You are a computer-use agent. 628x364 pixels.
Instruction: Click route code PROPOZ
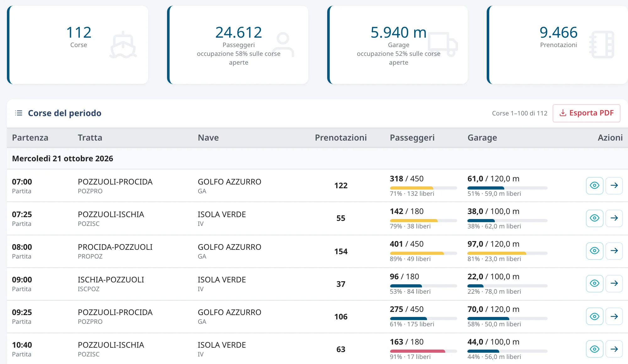click(x=90, y=256)
